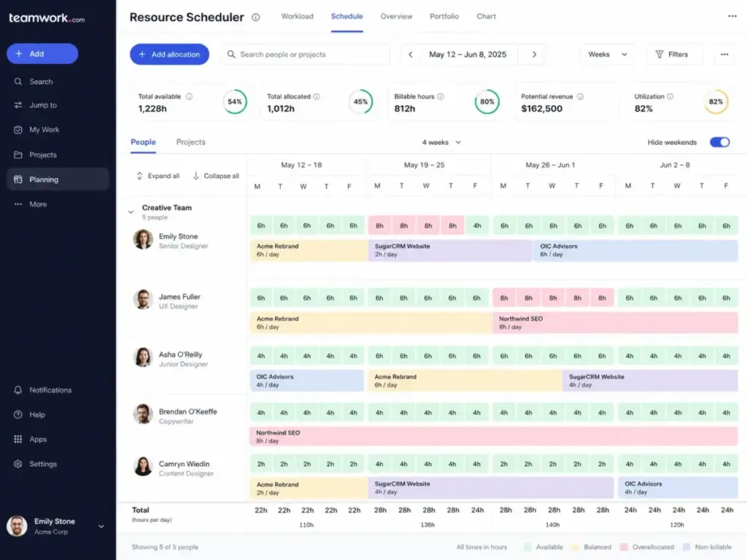
Task: Click the May 12 – Jun 8, 2025 date range
Action: [468, 54]
